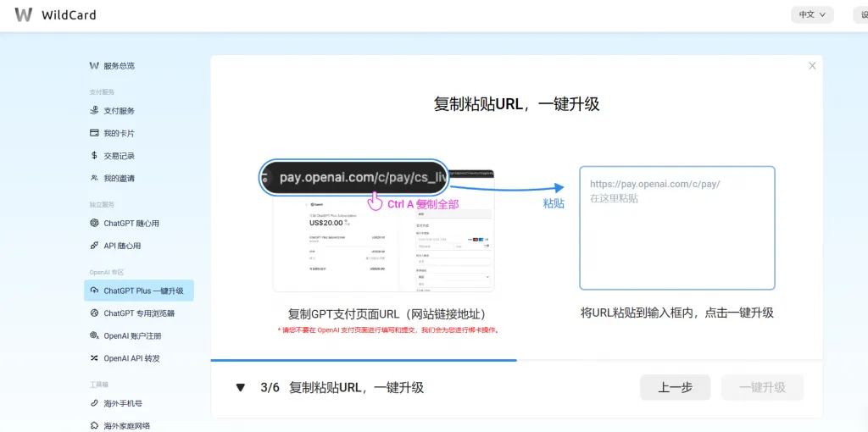The image size is (868, 432).
Task: Select ChatGPT Plus 一键升级 sidebar entry
Action: (x=139, y=291)
